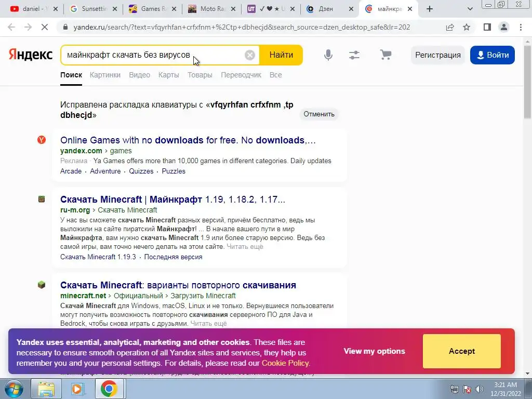
Task: Open the shopping cart icon
Action: point(386,55)
